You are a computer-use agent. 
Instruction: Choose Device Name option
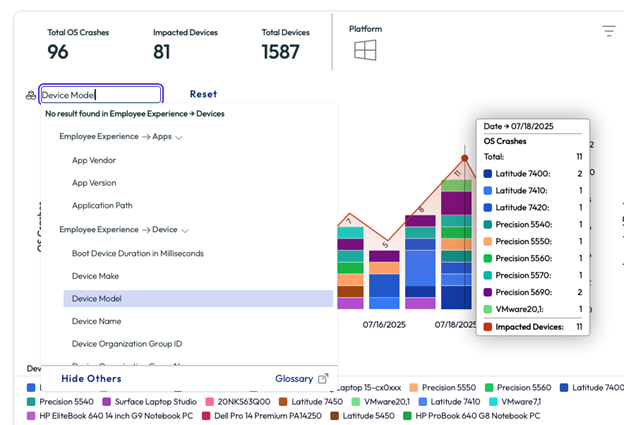pyautogui.click(x=96, y=321)
